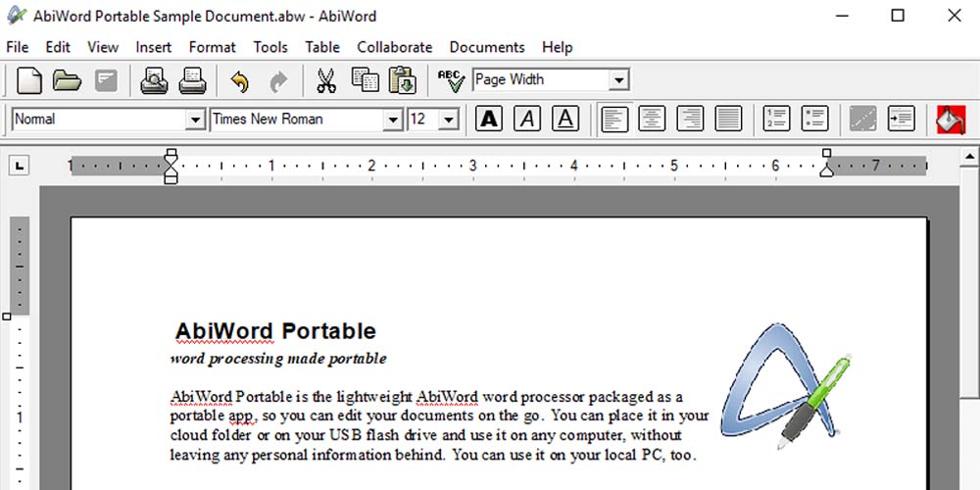Click the top margin marker on the vertical ruler

coord(7,317)
